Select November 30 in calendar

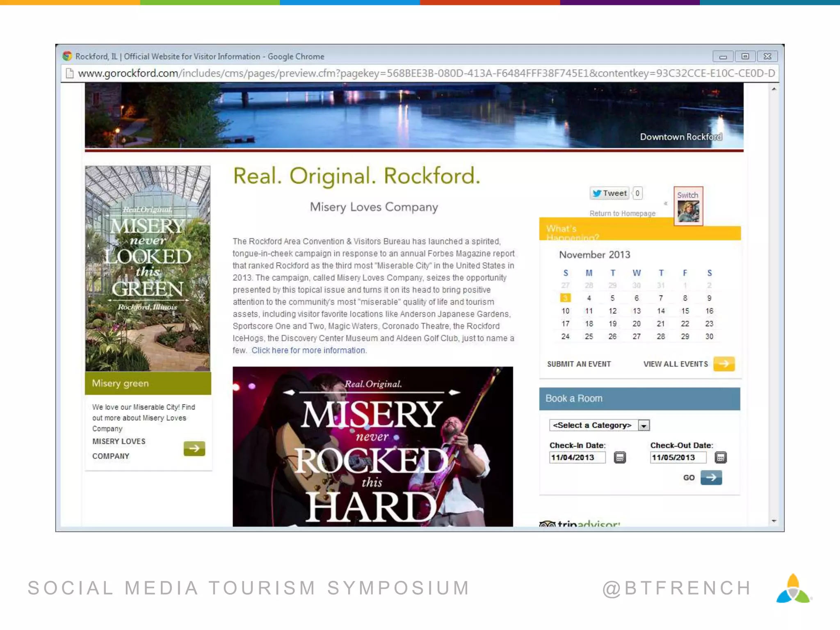click(709, 336)
